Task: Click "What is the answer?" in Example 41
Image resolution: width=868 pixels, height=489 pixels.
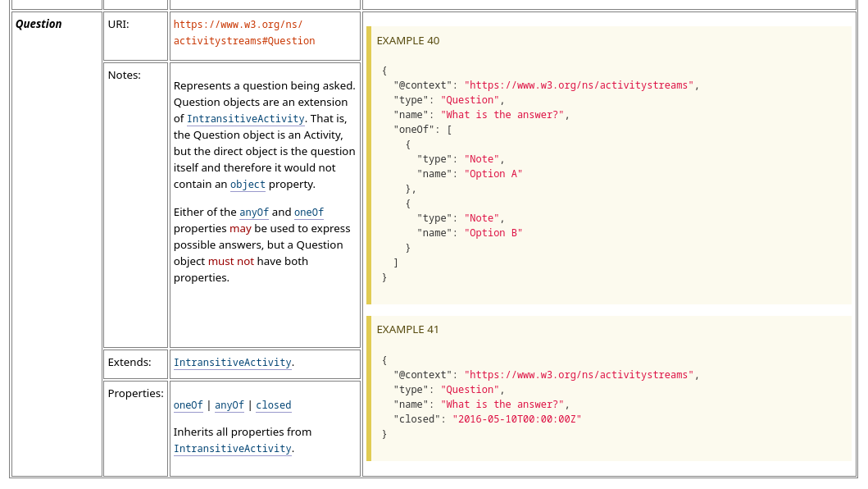Action: [x=502, y=404]
